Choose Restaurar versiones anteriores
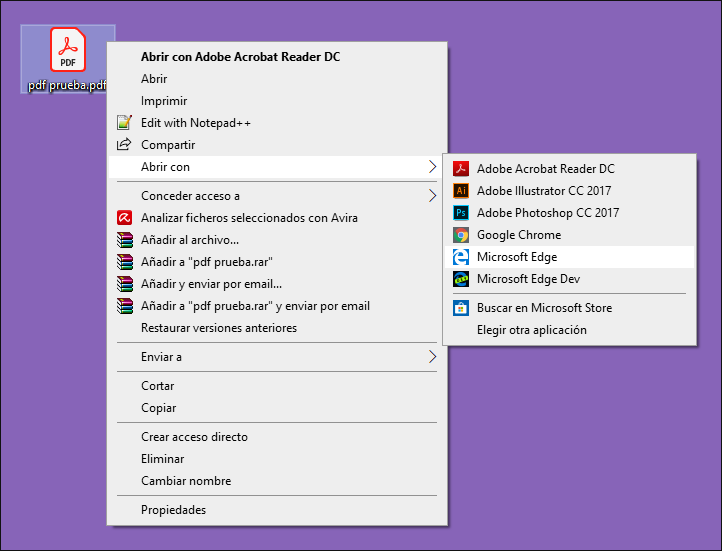722x551 pixels. tap(277, 328)
